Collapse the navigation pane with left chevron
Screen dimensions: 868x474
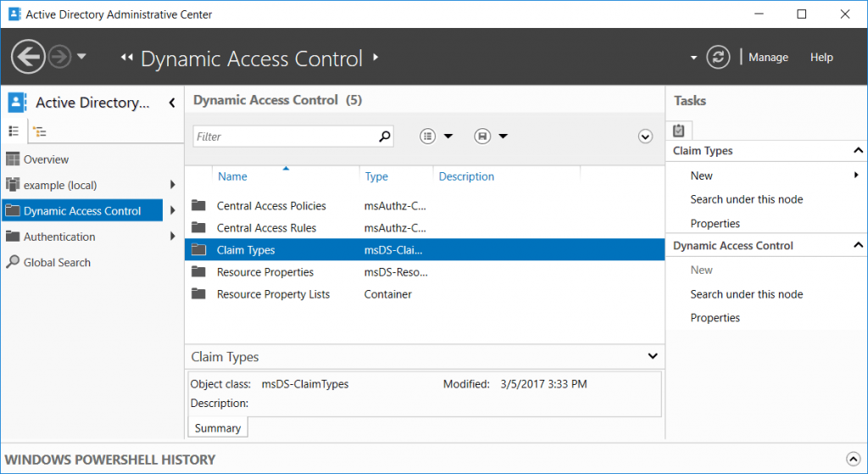click(x=172, y=103)
